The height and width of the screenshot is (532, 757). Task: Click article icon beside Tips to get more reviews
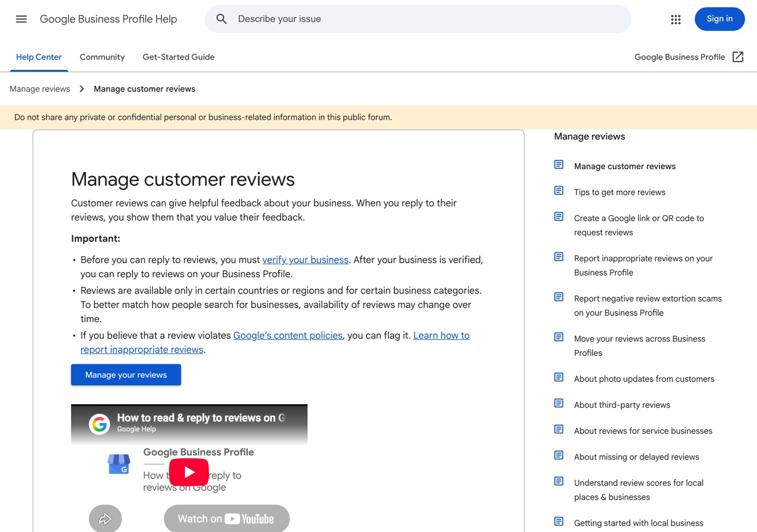[559, 191]
